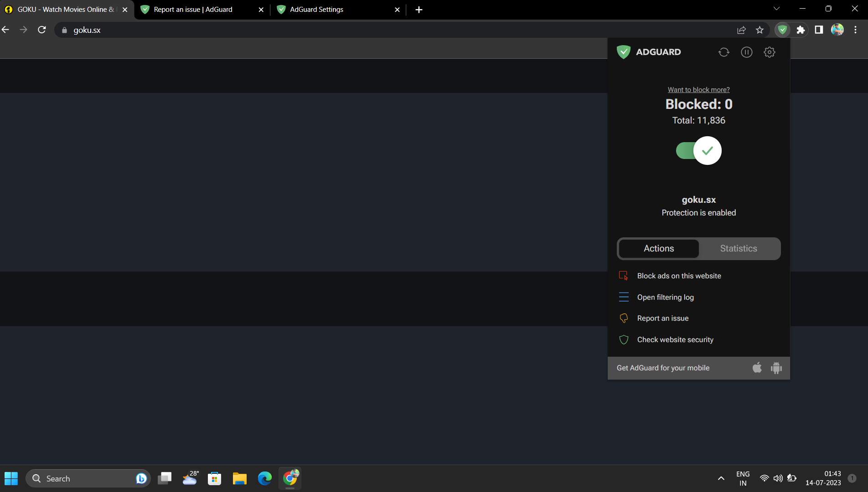Open AdGuard extension settings gear
Viewport: 868px width, 492px height.
click(x=769, y=52)
